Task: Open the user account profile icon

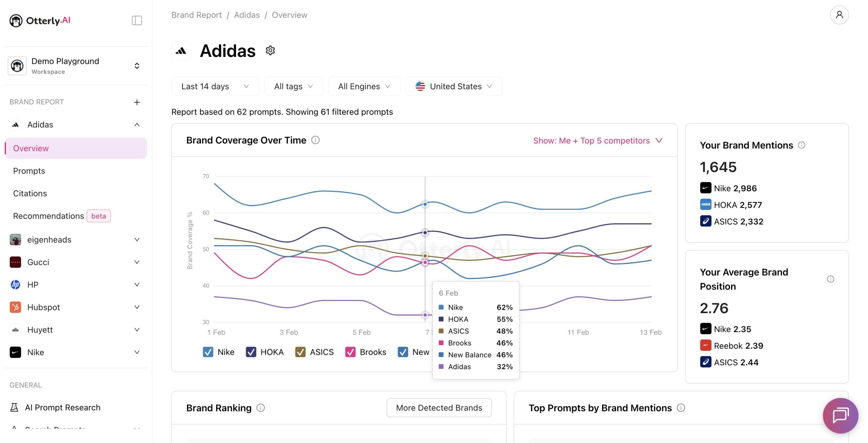Action: [x=839, y=15]
